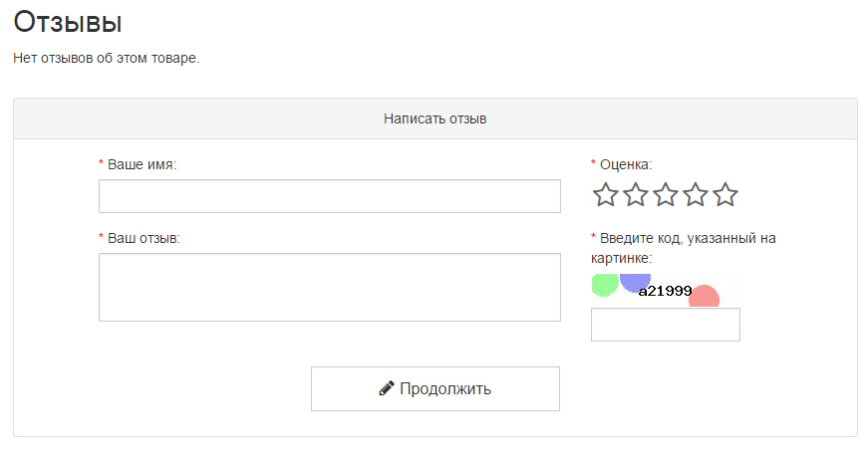Click the Нет отзывов об этом товаре text
Viewport: 868px width, 467px height.
pos(107,58)
